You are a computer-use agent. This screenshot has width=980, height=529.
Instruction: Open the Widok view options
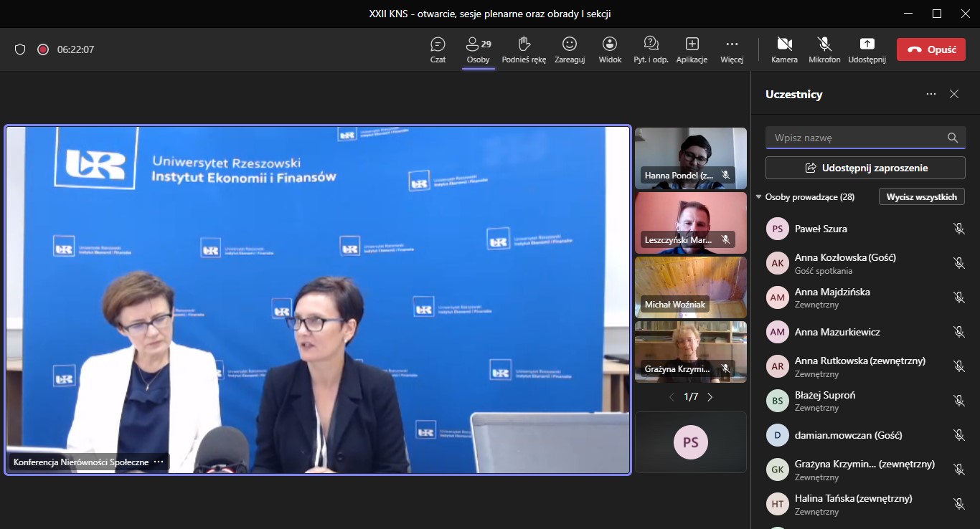(x=610, y=49)
